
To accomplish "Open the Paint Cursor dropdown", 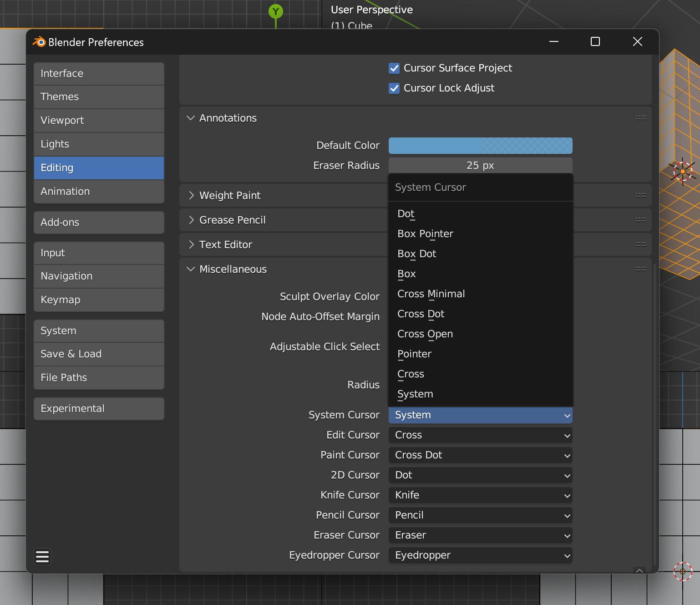I will (x=480, y=455).
